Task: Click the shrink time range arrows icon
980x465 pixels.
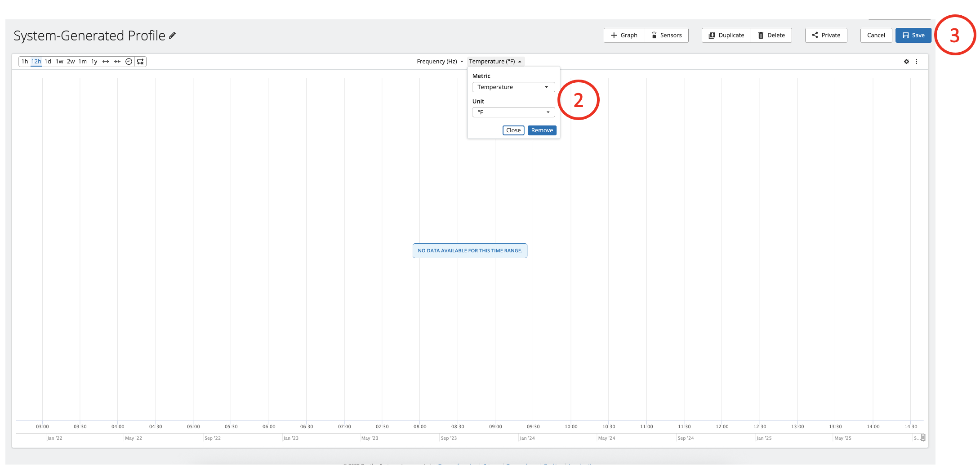Action: coord(117,62)
